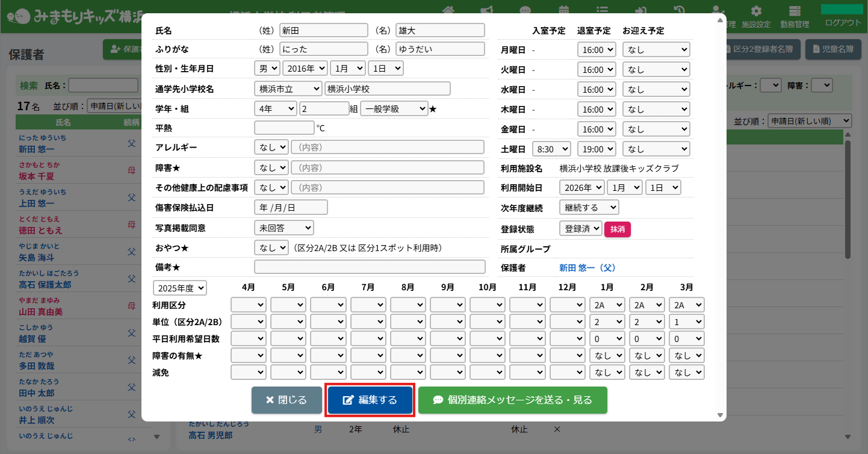The width and height of the screenshot is (868, 454).
Task: Open the 施設設定 gear icon
Action: [756, 11]
